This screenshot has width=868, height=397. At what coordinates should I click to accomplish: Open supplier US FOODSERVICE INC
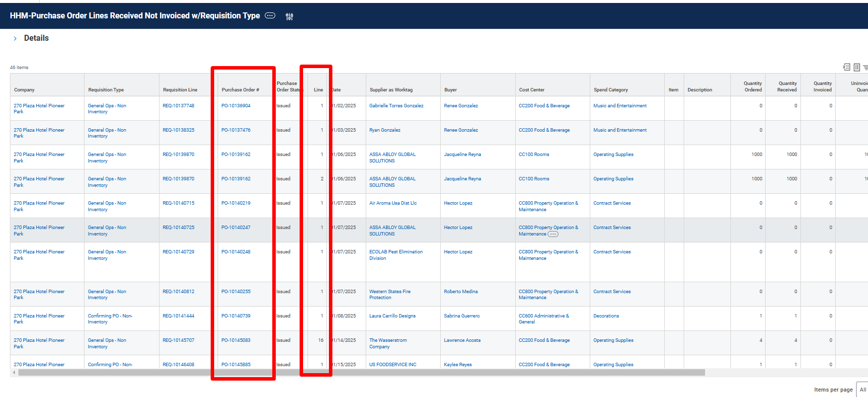click(393, 365)
